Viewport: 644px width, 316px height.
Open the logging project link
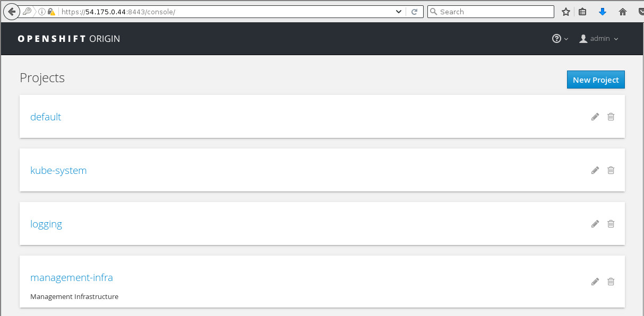pyautogui.click(x=46, y=224)
